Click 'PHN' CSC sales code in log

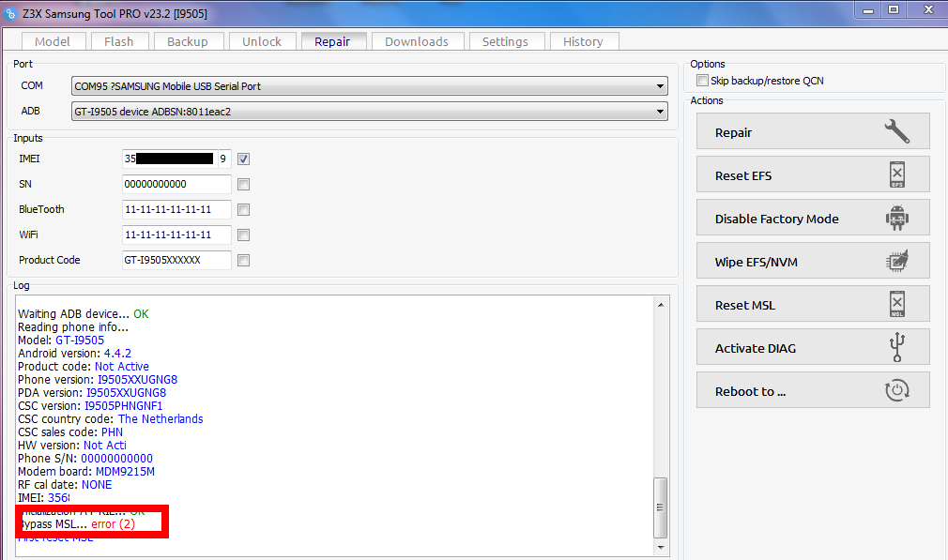click(x=112, y=431)
